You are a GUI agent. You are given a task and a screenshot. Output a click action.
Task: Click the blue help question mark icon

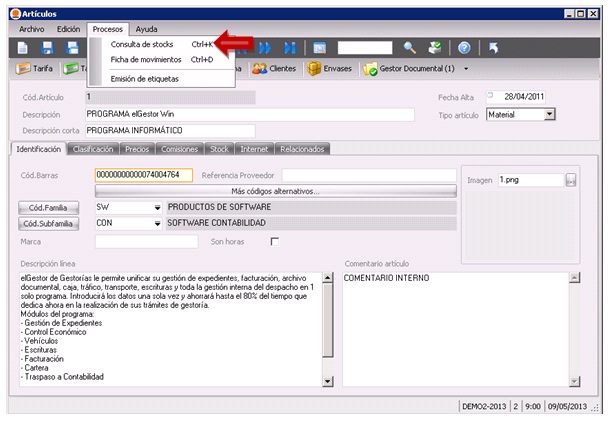coord(464,47)
